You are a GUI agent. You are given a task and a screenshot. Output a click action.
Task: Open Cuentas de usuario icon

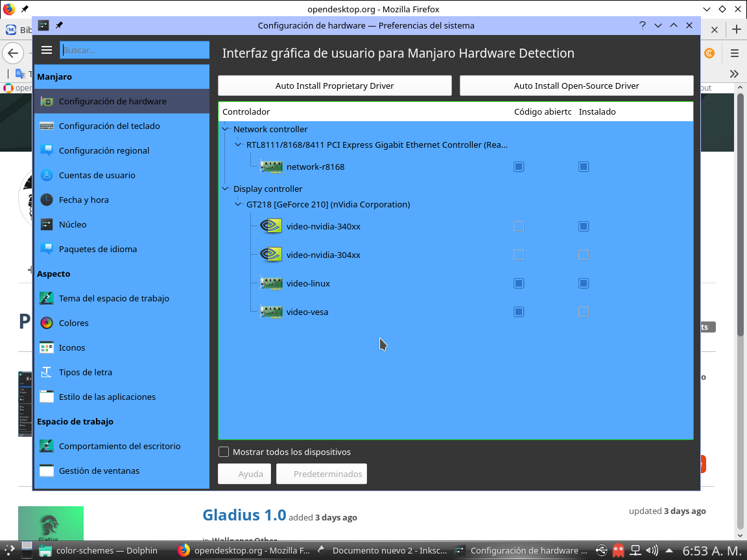(x=47, y=175)
